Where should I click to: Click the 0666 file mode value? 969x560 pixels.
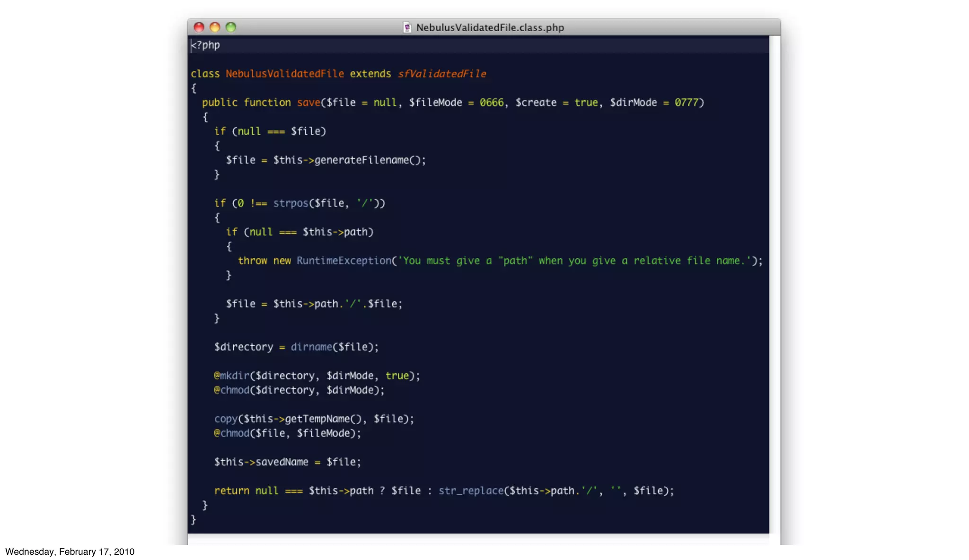(x=491, y=103)
